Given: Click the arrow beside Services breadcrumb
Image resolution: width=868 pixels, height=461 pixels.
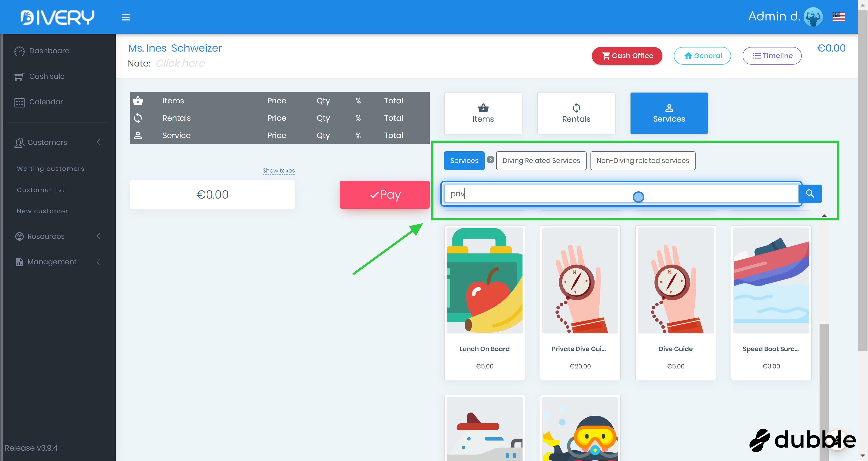Looking at the screenshot, I should [490, 160].
